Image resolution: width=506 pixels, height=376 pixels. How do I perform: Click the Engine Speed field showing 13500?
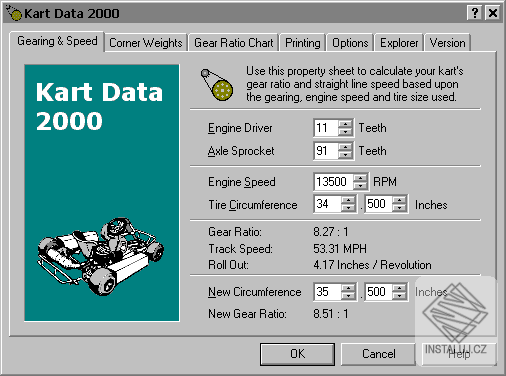[x=334, y=182]
